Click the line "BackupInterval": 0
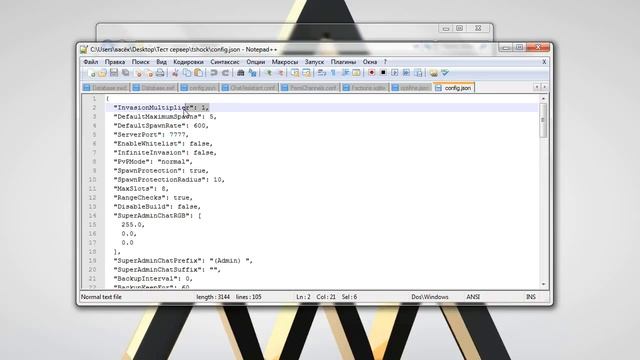Viewport: 640px width, 360px height. (153, 279)
